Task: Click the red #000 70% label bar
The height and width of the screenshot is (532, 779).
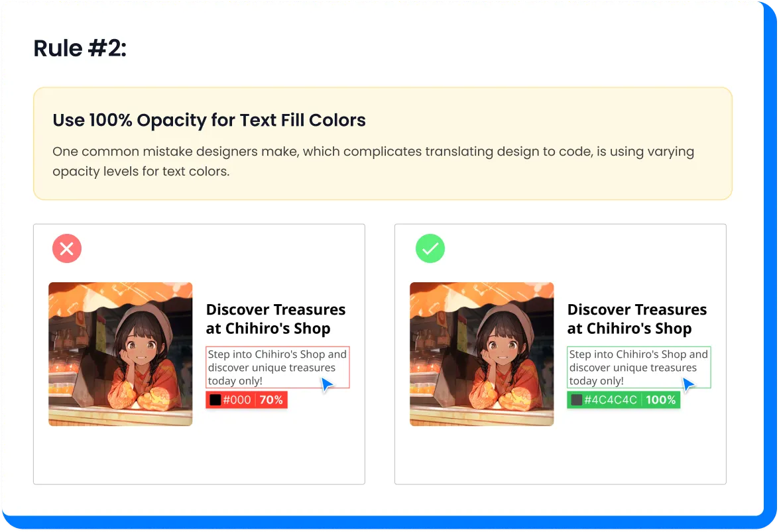Action: [x=247, y=400]
